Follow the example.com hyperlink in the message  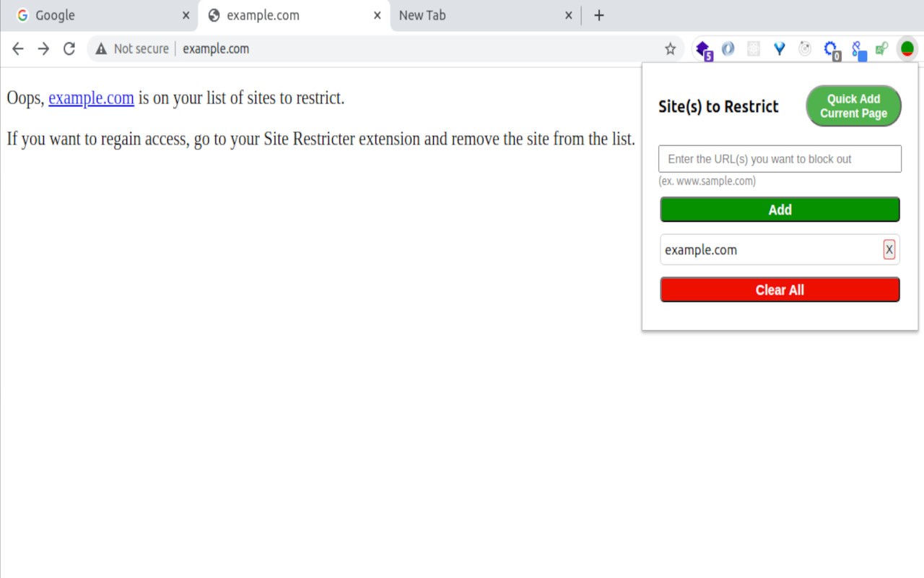(91, 98)
